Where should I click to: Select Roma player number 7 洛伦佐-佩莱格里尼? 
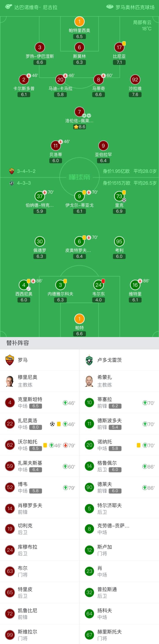[x=79, y=112]
